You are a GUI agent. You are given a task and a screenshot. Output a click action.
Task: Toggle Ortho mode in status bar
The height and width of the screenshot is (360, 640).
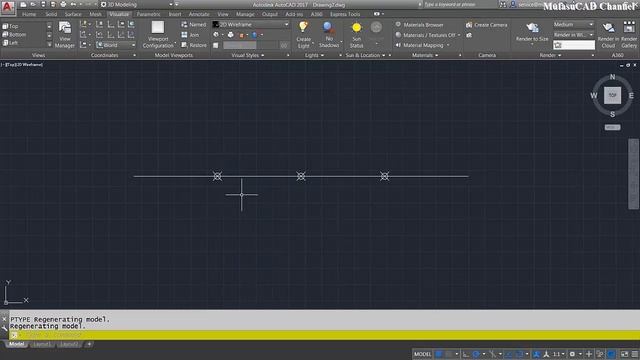(x=466, y=354)
